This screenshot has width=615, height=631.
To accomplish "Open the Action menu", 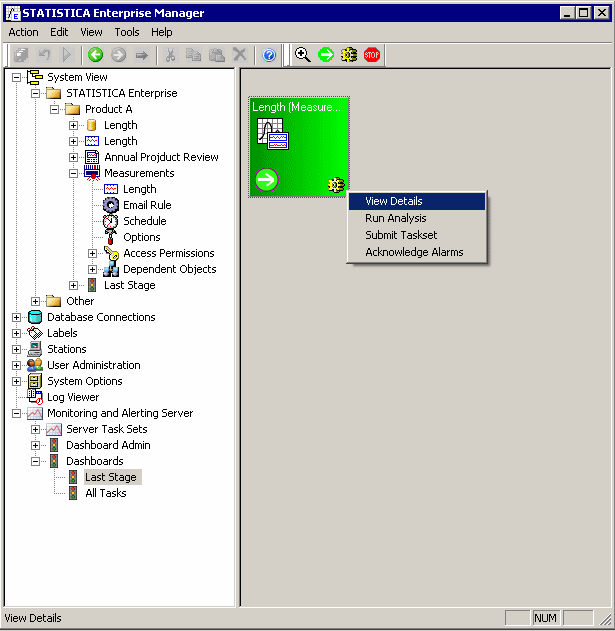I will coord(23,32).
